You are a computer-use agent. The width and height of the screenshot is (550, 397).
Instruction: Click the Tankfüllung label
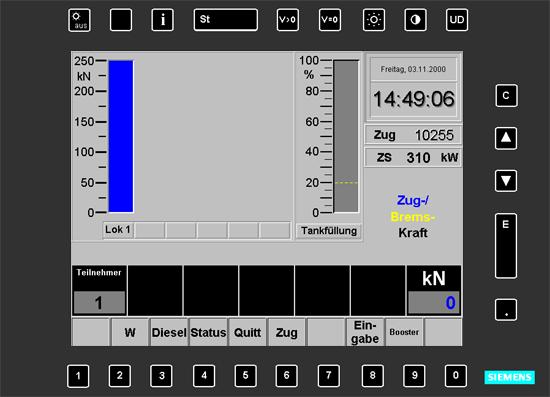(x=329, y=231)
